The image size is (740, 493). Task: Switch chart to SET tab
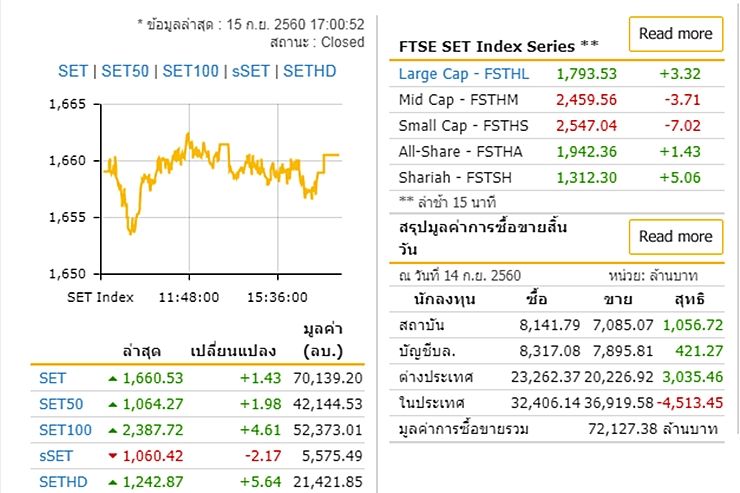pyautogui.click(x=73, y=71)
